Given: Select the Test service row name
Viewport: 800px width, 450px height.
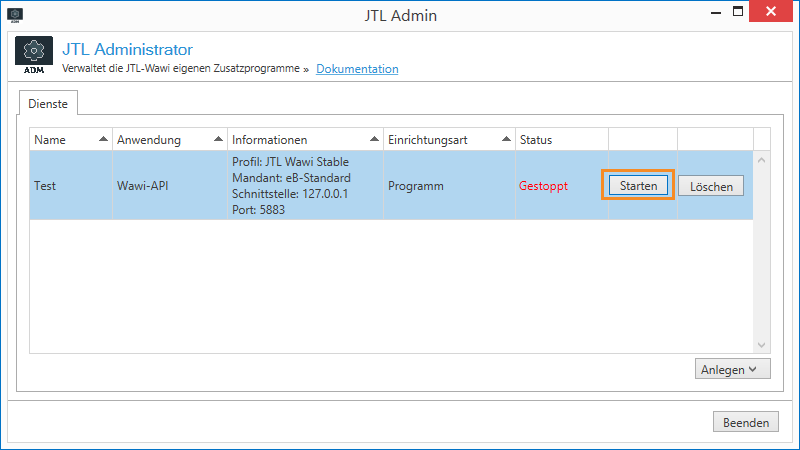Looking at the screenshot, I should [x=44, y=186].
